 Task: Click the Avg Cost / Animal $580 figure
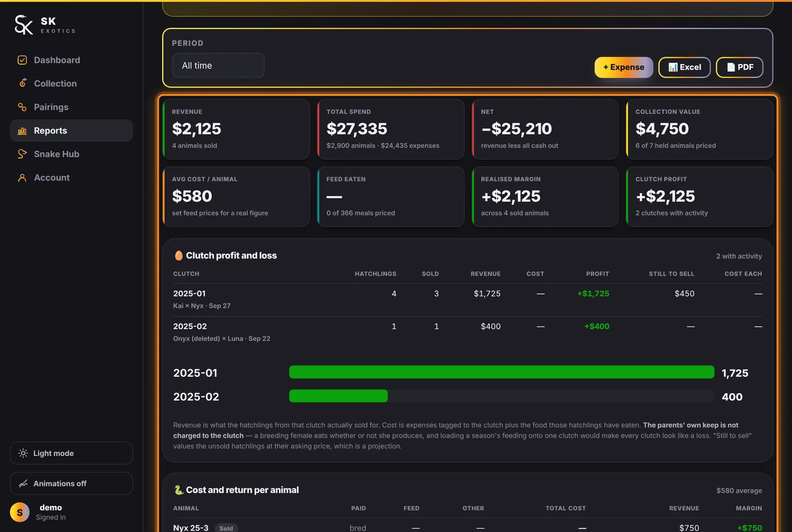tap(192, 196)
